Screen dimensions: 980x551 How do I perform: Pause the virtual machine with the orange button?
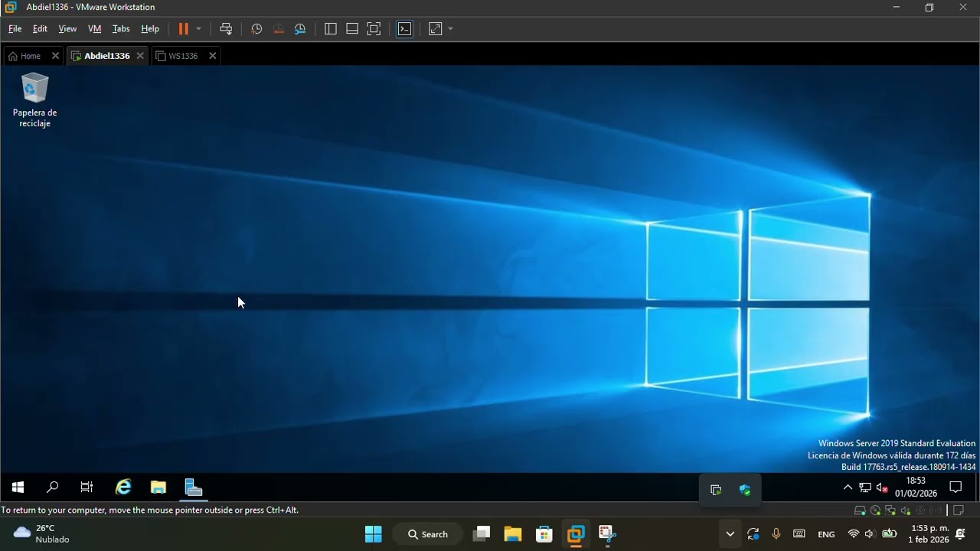click(x=184, y=29)
